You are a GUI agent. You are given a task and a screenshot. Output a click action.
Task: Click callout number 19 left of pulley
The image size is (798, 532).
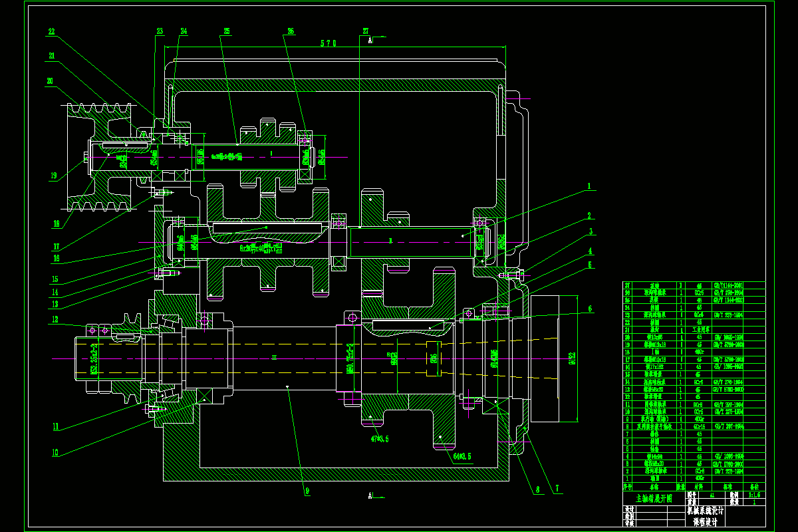tap(53, 176)
